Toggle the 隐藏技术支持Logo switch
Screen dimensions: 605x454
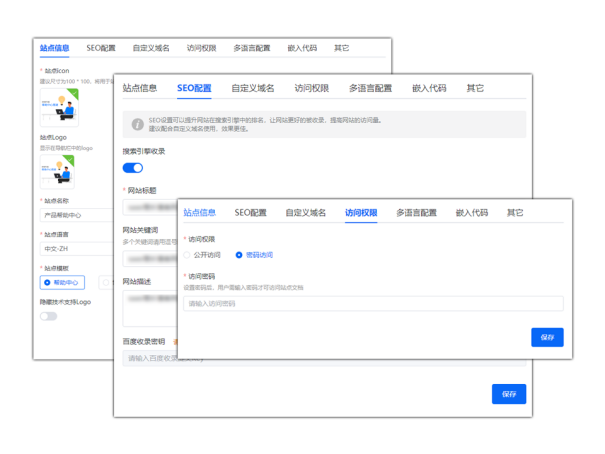point(49,316)
